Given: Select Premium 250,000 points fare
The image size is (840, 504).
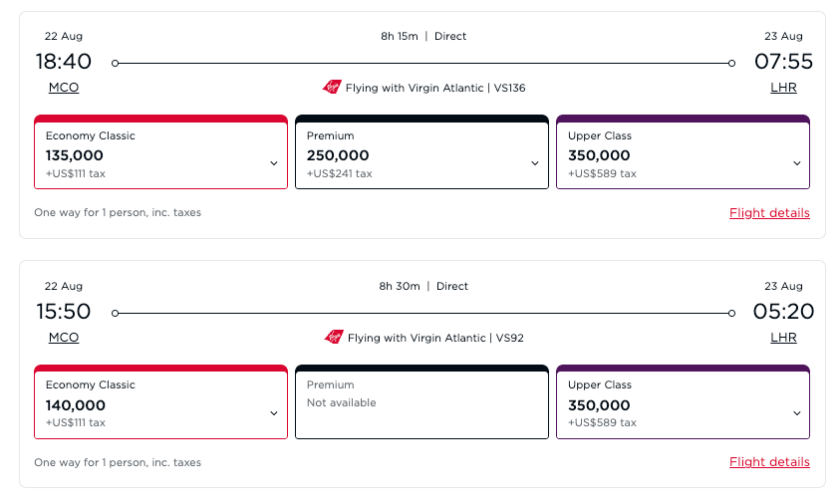Looking at the screenshot, I should [409, 154].
